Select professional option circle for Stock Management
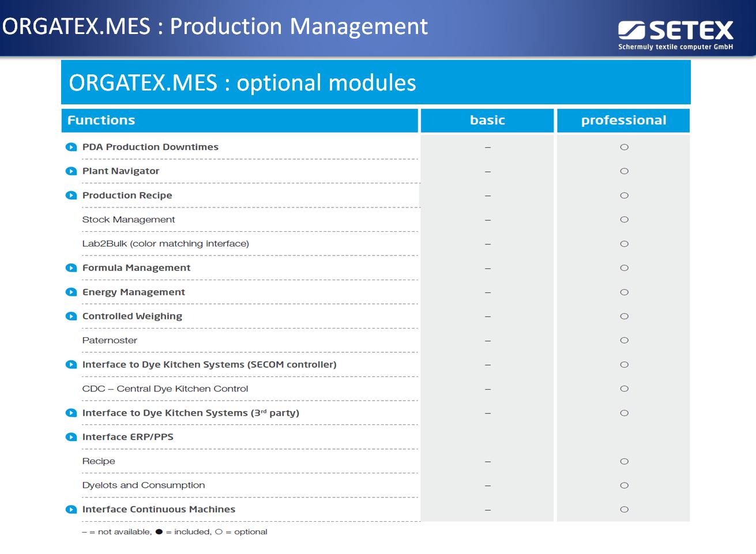 point(624,220)
